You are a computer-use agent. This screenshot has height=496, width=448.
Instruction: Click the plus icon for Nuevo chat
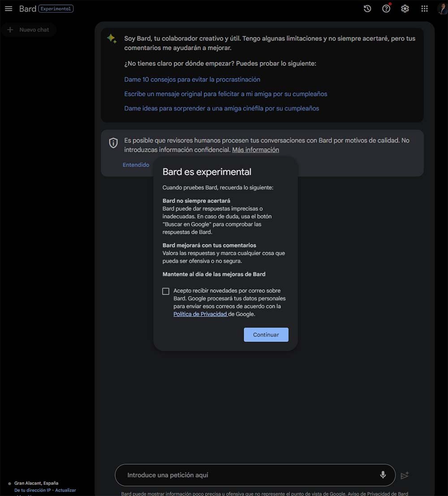point(10,30)
